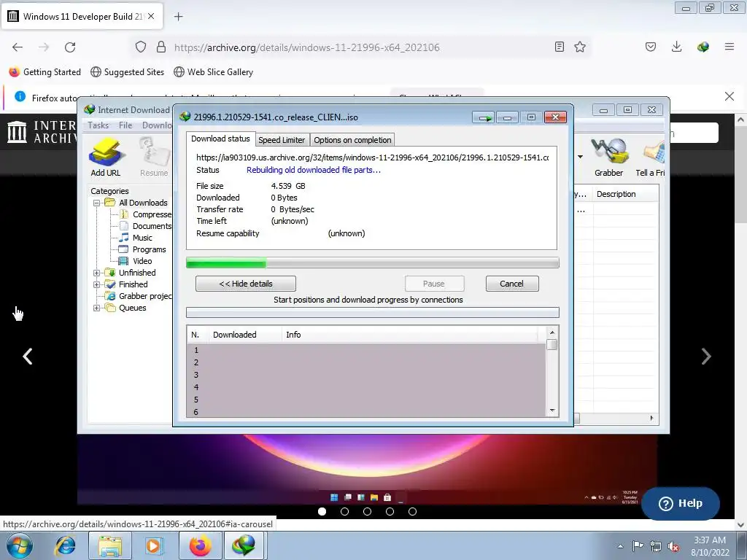Click the Help button on archive page

pyautogui.click(x=681, y=503)
